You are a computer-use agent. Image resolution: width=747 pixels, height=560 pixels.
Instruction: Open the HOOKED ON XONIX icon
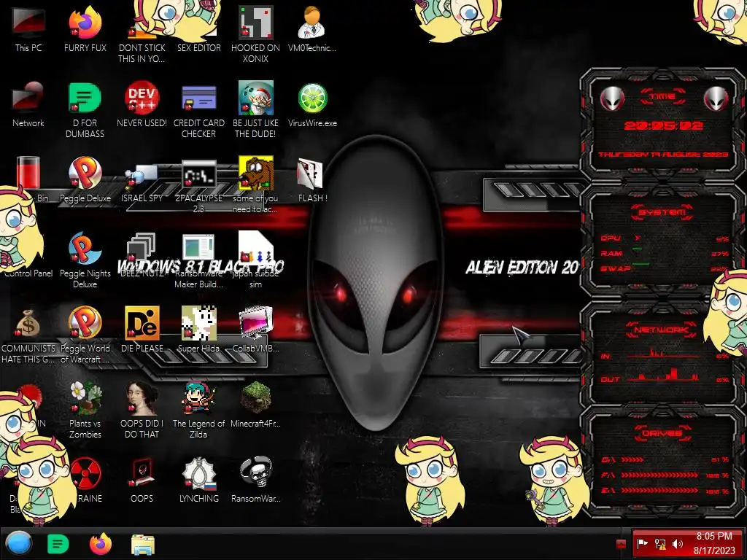click(256, 34)
